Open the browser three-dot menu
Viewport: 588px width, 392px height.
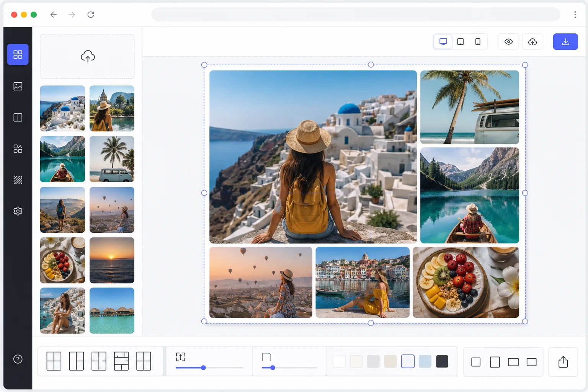pyautogui.click(x=575, y=15)
